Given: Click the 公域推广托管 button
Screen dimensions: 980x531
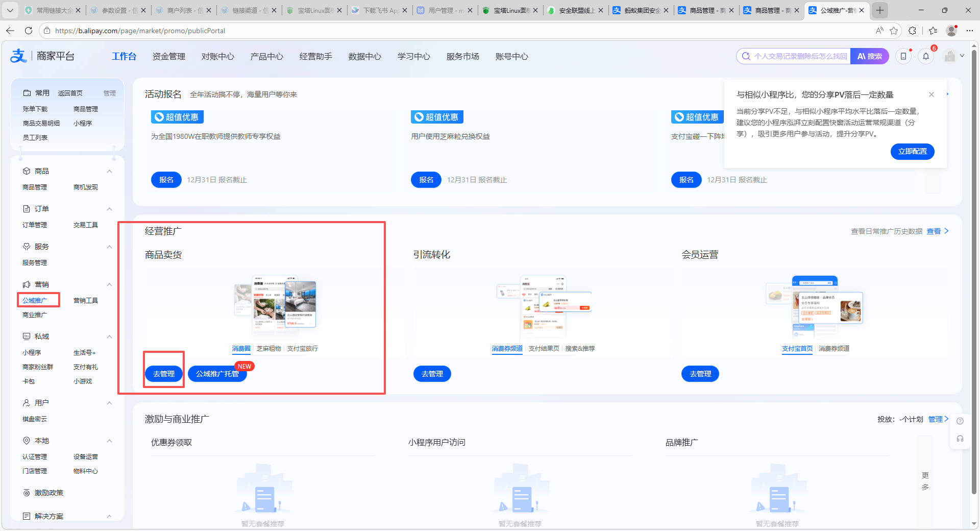Looking at the screenshot, I should 217,374.
